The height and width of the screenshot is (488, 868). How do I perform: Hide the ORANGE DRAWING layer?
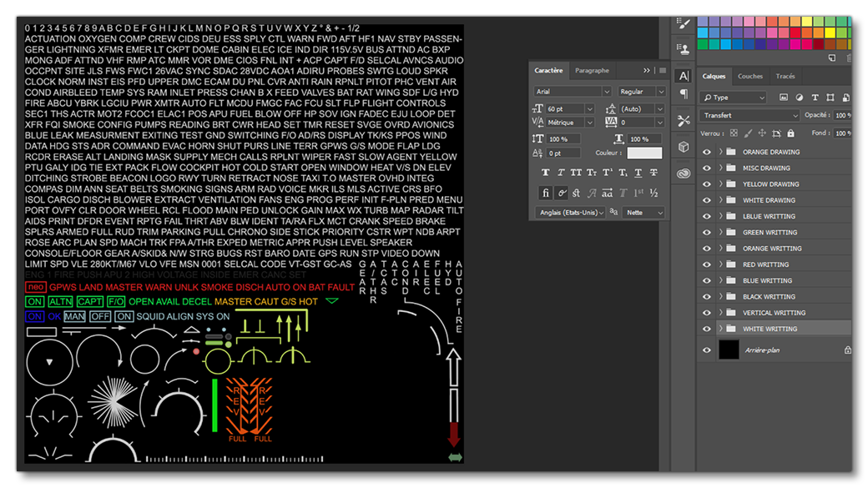point(707,151)
